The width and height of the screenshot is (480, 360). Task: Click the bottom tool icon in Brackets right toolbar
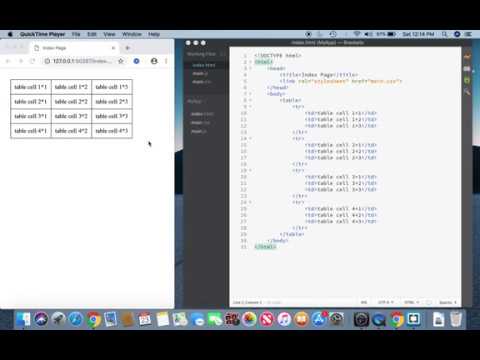pyautogui.click(x=467, y=92)
